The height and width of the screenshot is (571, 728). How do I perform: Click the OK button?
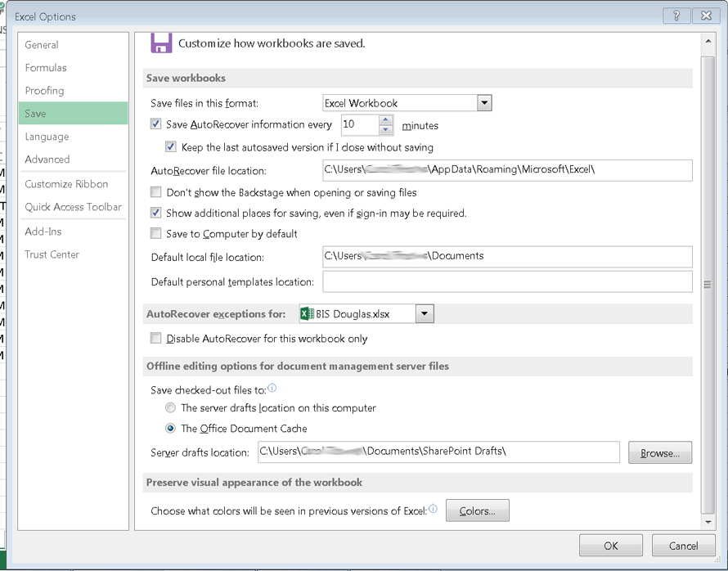[611, 546]
